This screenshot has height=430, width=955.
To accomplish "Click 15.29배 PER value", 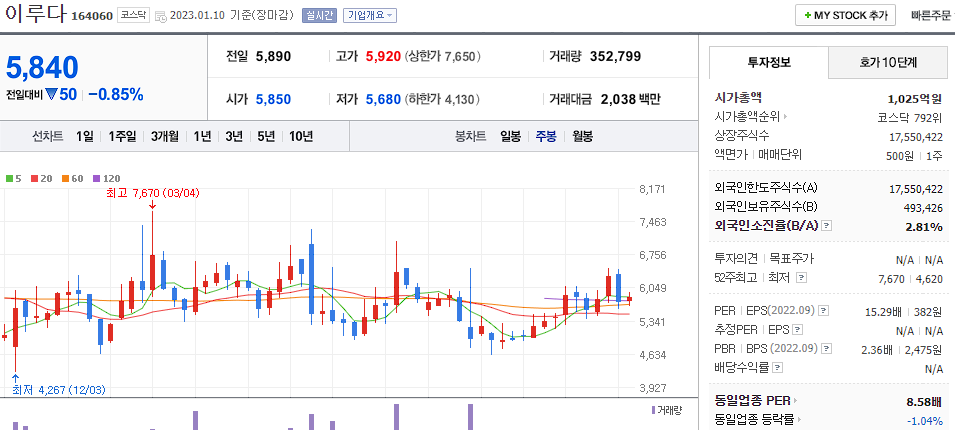I will pyautogui.click(x=883, y=311).
